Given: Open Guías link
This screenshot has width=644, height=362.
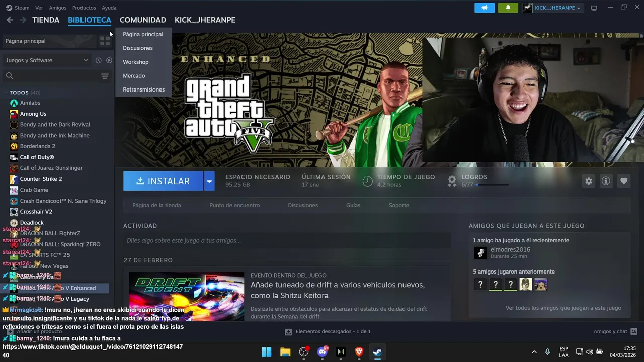Looking at the screenshot, I should coord(353,205).
